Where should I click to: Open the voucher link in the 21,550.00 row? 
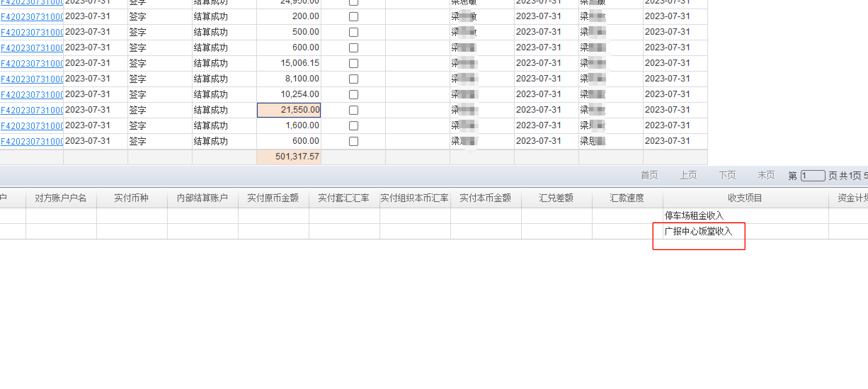(x=32, y=110)
